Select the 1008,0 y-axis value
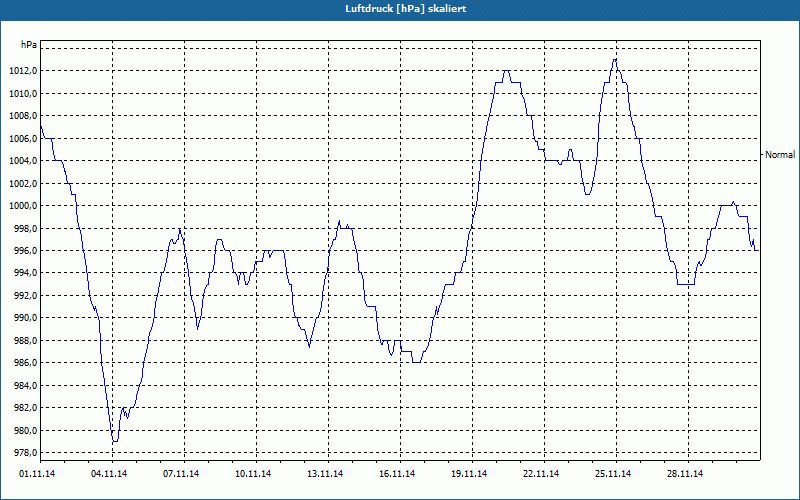Viewport: 800px width, 500px height. coord(23,116)
